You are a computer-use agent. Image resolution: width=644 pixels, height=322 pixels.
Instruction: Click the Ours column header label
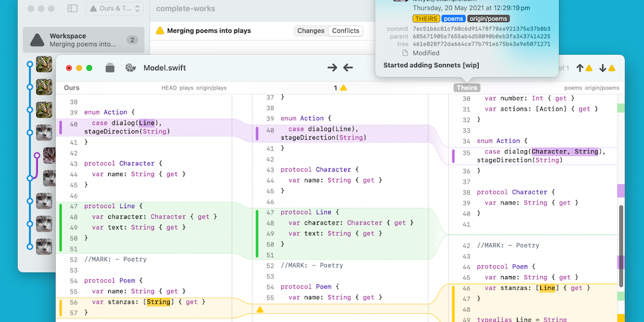pyautogui.click(x=72, y=88)
